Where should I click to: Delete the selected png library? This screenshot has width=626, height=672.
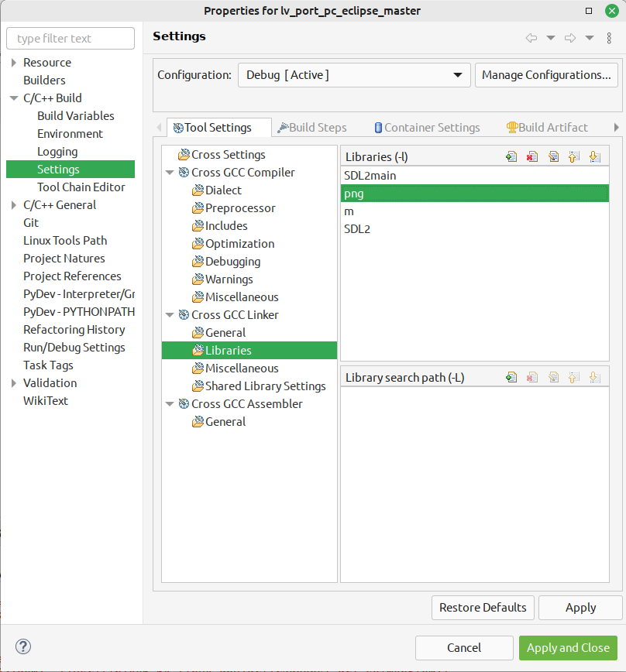tap(532, 156)
